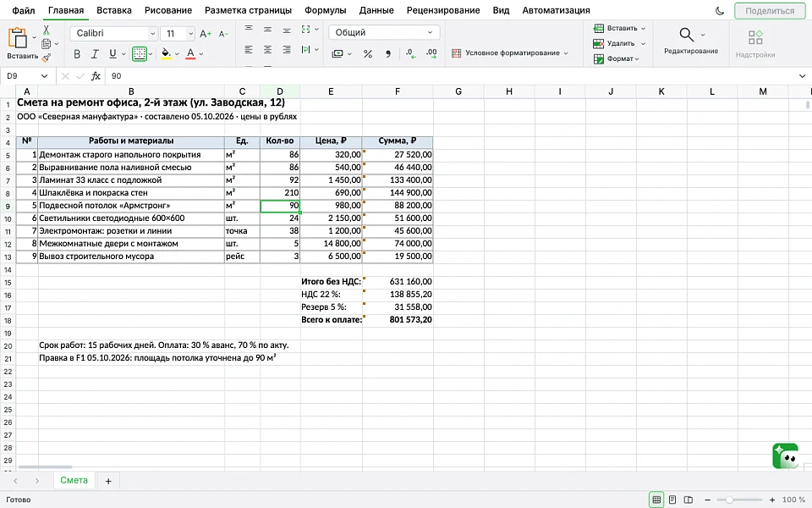Switch to dark mode moon icon
The height and width of the screenshot is (508, 812).
[720, 11]
